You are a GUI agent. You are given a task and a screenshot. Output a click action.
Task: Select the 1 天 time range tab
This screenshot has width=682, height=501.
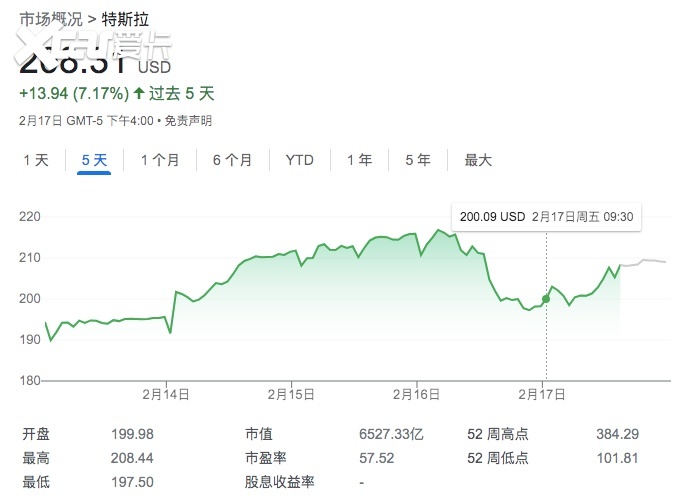click(36, 160)
